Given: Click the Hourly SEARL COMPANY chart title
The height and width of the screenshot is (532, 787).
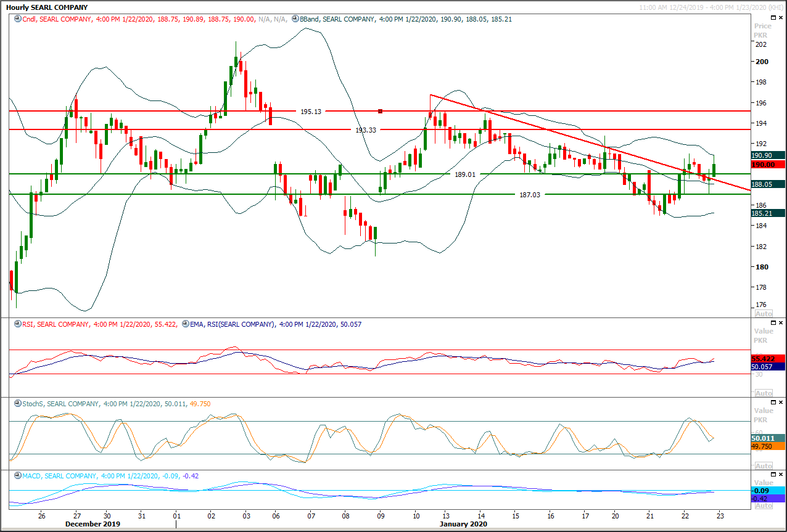Looking at the screenshot, I should (x=47, y=7).
